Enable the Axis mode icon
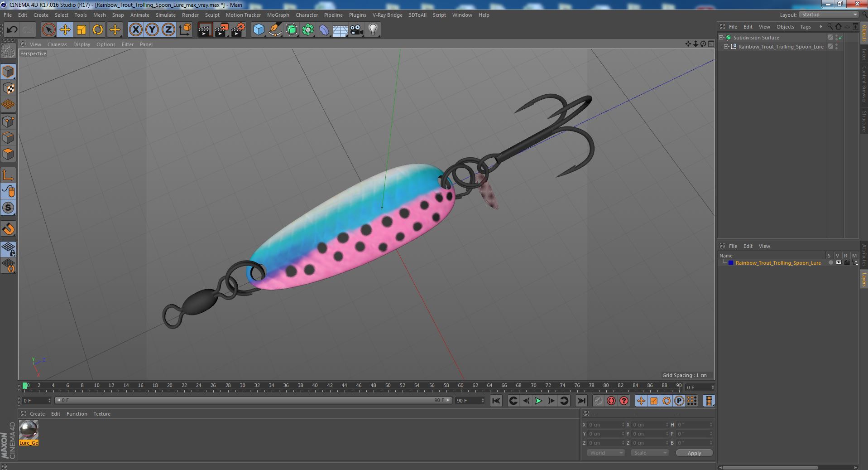The width and height of the screenshot is (868, 470). [x=8, y=175]
